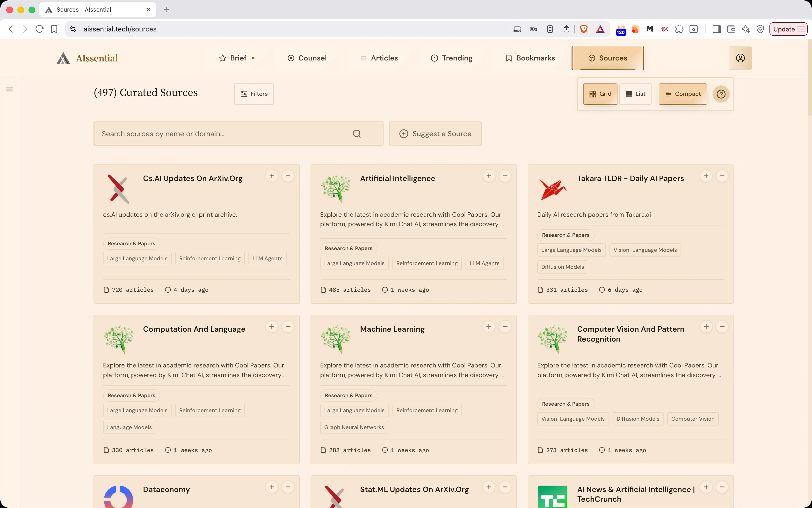Remove the Artificial Intelligence source

pos(505,176)
